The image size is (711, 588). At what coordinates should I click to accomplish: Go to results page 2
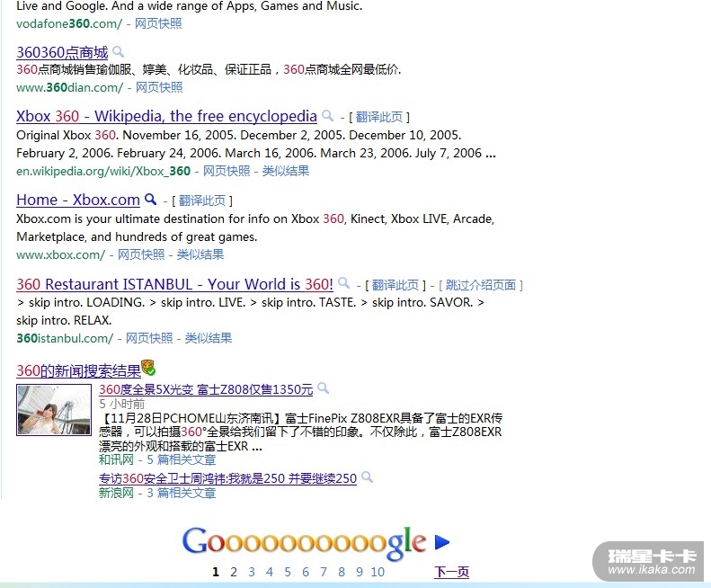click(234, 572)
